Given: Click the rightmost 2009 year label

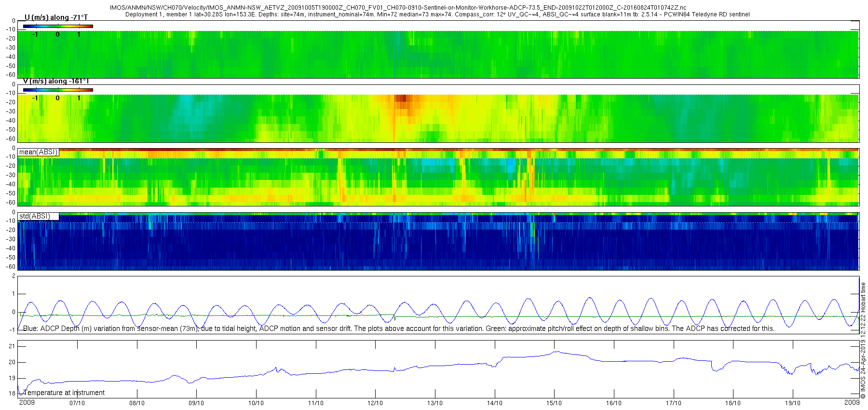Looking at the screenshot, I should click(852, 402).
